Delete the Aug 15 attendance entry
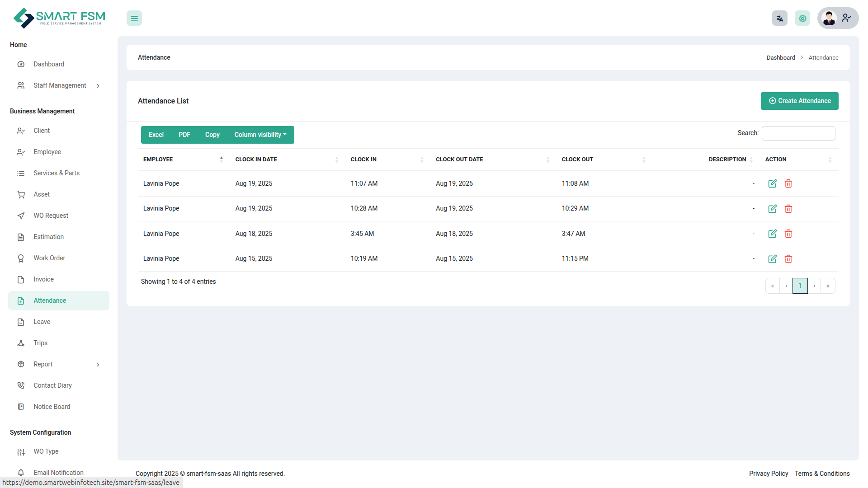The height and width of the screenshot is (488, 868). coord(788,259)
